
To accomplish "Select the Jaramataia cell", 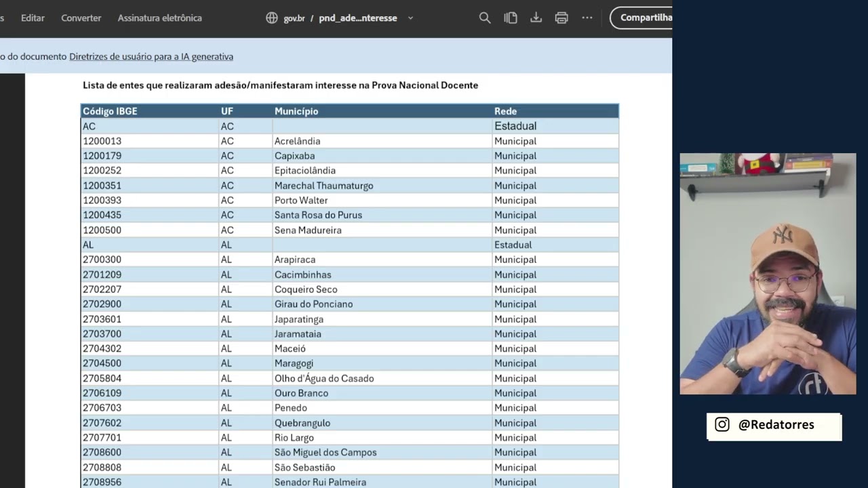I will click(382, 333).
